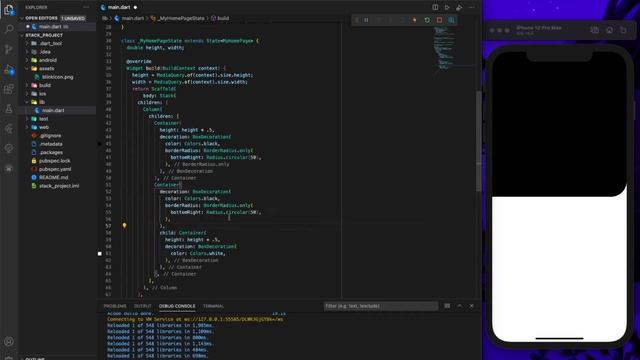Open the widget inspector from debug toolbar
Viewport: 640px width, 360px height.
click(451, 20)
